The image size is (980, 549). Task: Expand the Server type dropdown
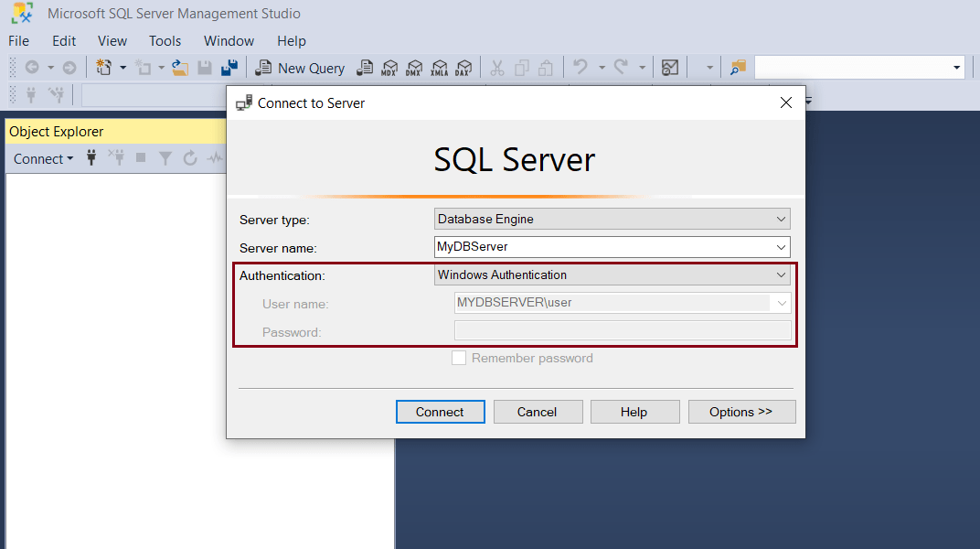tap(781, 220)
